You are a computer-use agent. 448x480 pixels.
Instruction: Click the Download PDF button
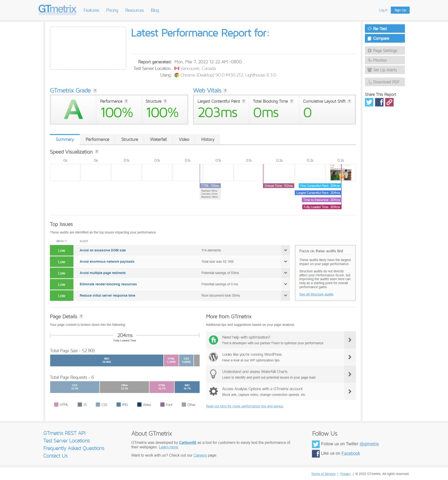pos(385,82)
